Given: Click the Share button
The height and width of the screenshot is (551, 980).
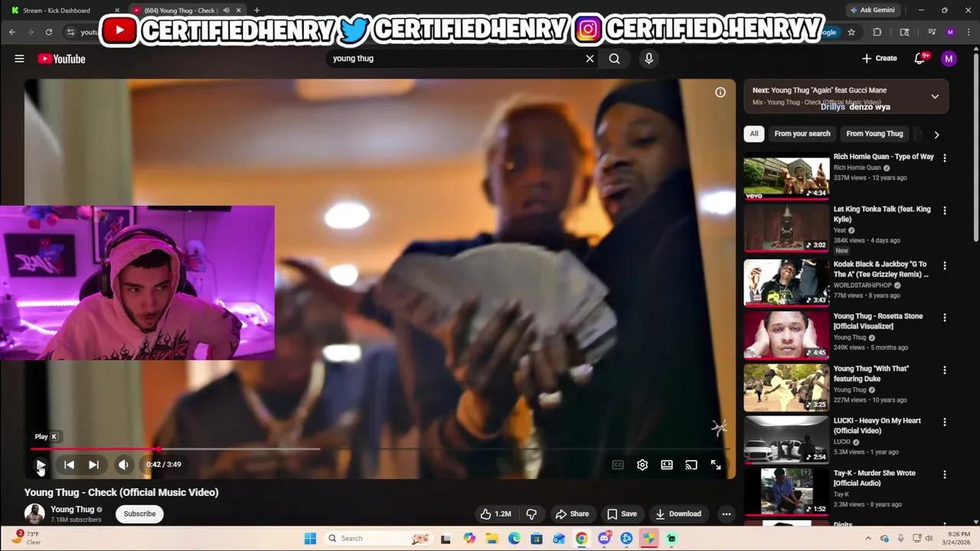Looking at the screenshot, I should (573, 514).
